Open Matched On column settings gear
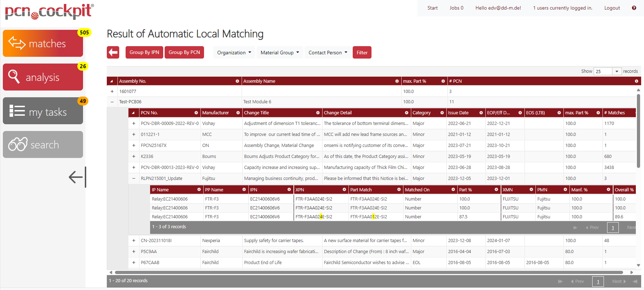Viewport: 644px width, 290px height. point(453,190)
